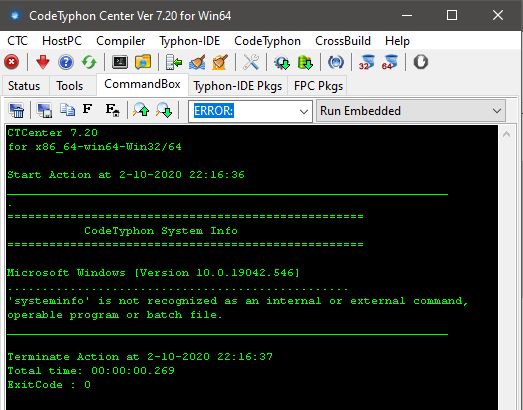This screenshot has height=410, width=523.
Task: Expand the ERROR: search combo box arrow
Action: click(x=304, y=111)
